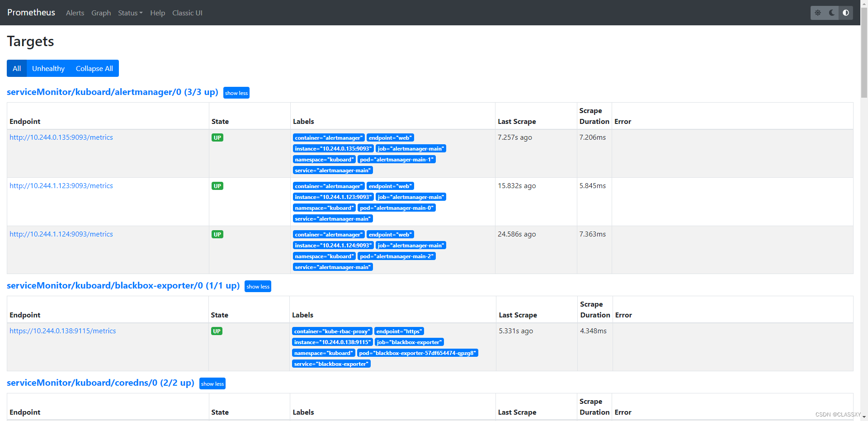Click label instance="10.244.1.124:9093"
This screenshot has height=421, width=868.
click(x=333, y=246)
